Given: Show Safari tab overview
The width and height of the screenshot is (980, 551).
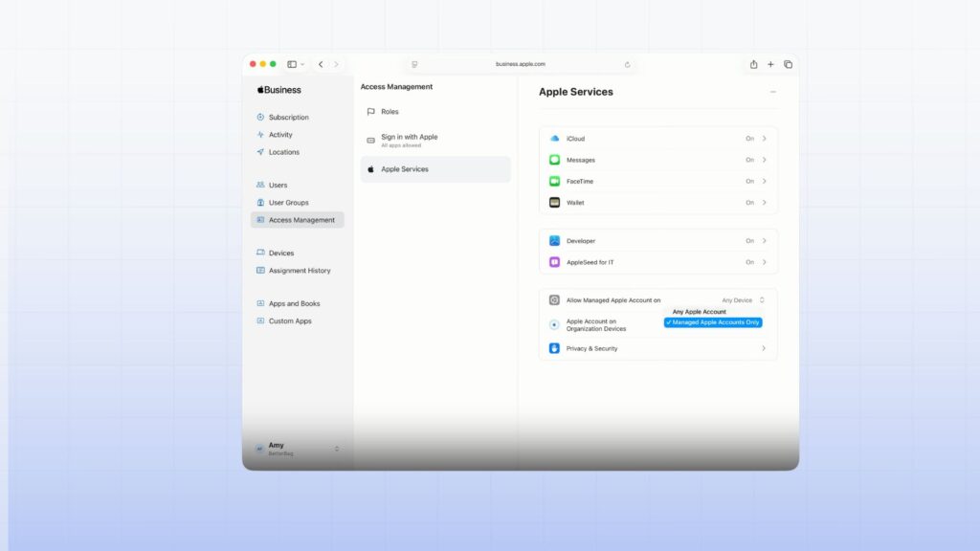Looking at the screenshot, I should [x=789, y=64].
